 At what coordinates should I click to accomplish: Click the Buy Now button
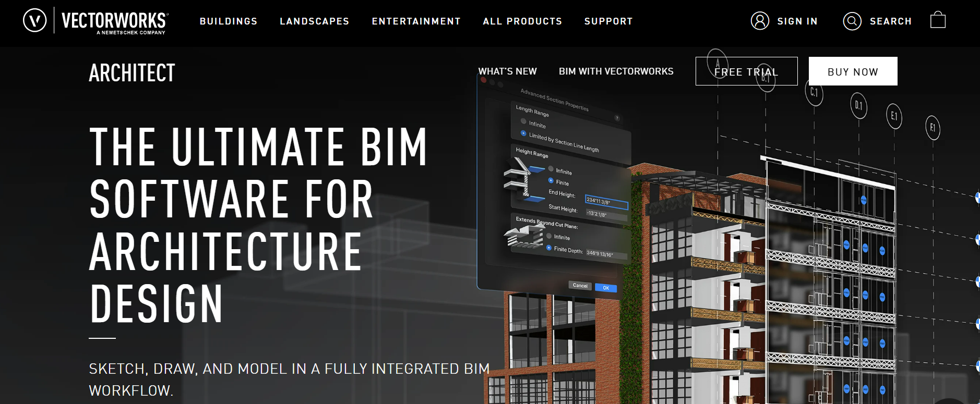click(853, 71)
